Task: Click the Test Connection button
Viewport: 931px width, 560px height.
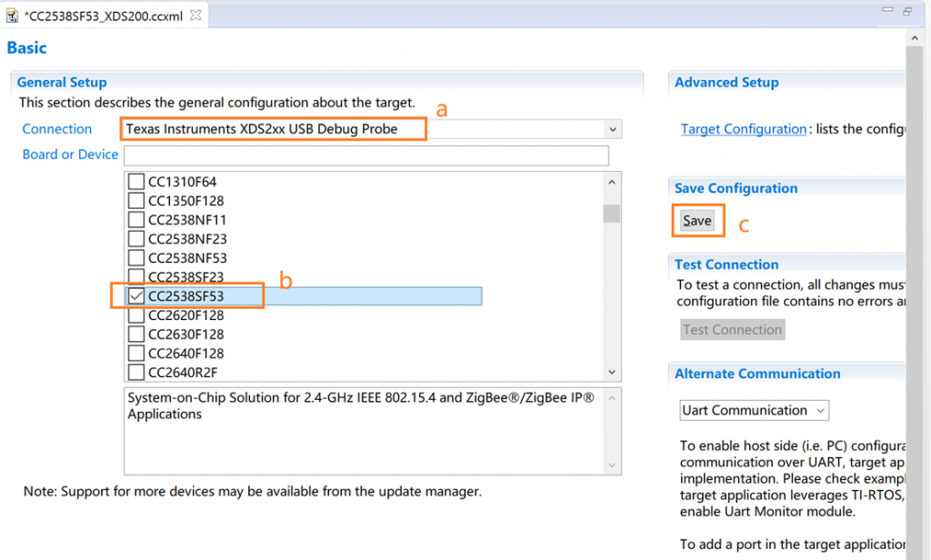Action: [733, 330]
